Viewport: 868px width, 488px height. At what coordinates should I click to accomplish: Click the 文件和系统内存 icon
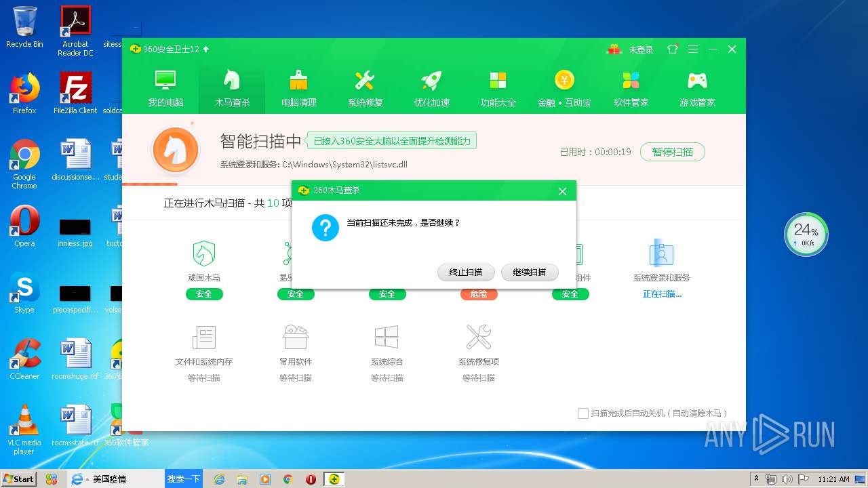204,337
